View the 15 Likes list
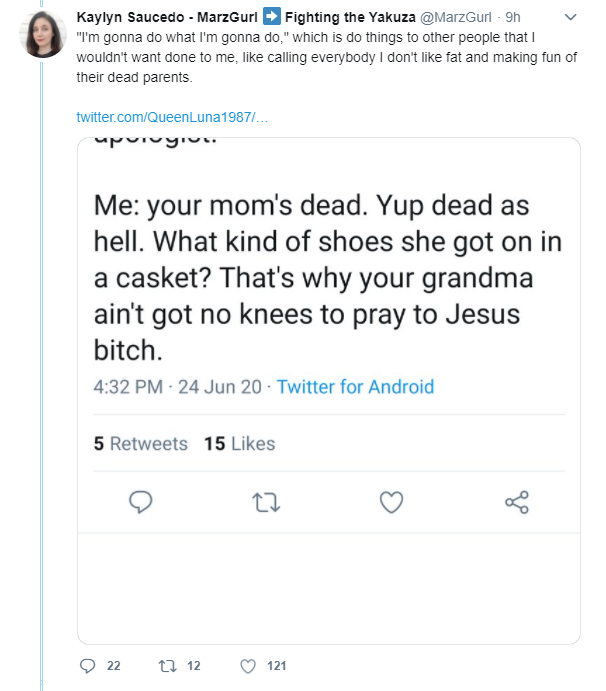Screen dimensions: 606x691 pyautogui.click(x=240, y=443)
